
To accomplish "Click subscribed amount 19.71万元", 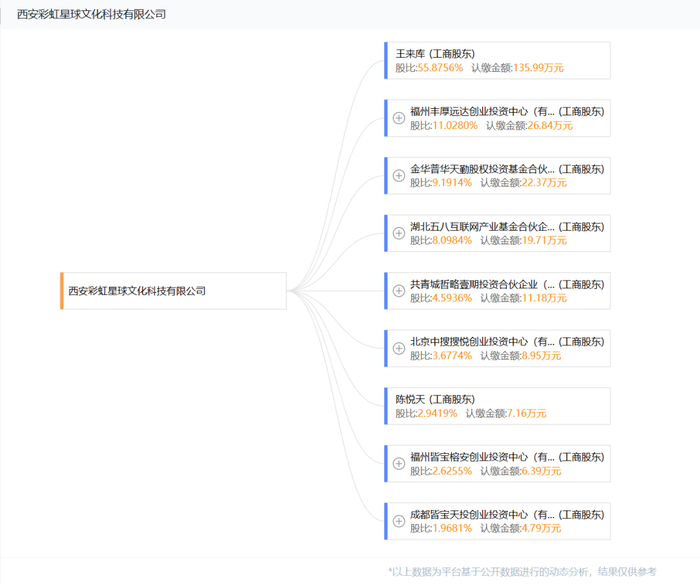I will click(544, 240).
